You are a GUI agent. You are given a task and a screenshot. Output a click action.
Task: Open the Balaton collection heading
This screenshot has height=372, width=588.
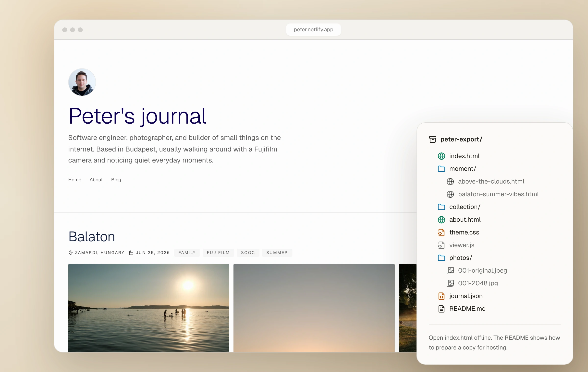point(92,237)
